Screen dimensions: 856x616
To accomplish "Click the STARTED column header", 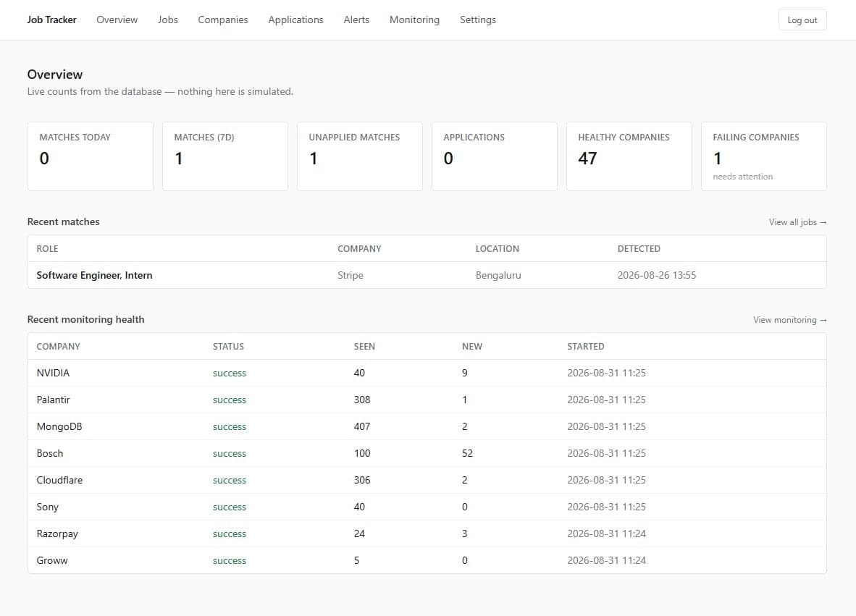I will tap(586, 347).
